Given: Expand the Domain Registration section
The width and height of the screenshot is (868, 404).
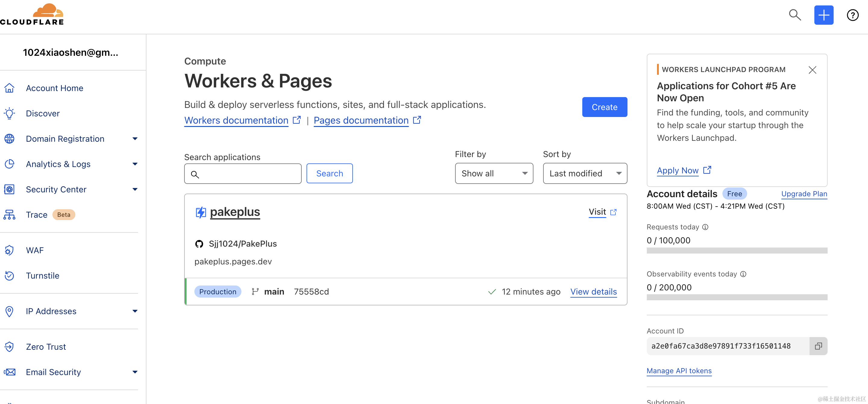Looking at the screenshot, I should (x=135, y=138).
